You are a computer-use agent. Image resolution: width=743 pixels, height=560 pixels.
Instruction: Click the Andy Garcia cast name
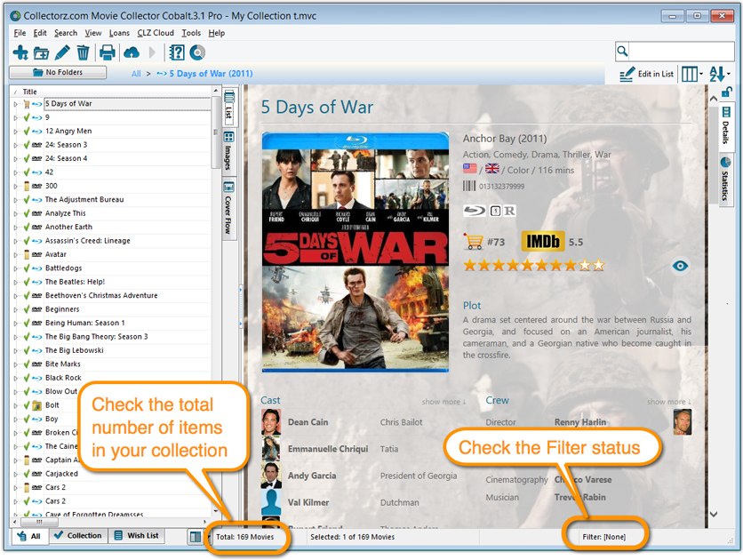coord(312,476)
